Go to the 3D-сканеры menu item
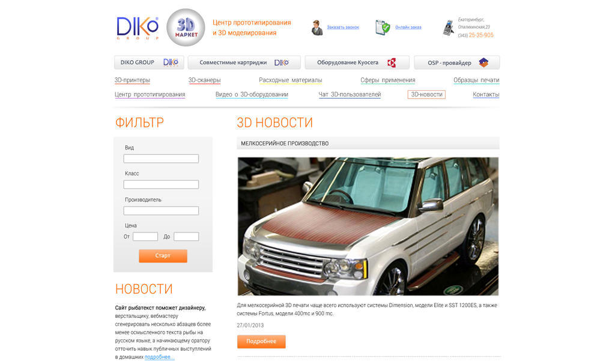The height and width of the screenshot is (364, 615). pos(204,80)
